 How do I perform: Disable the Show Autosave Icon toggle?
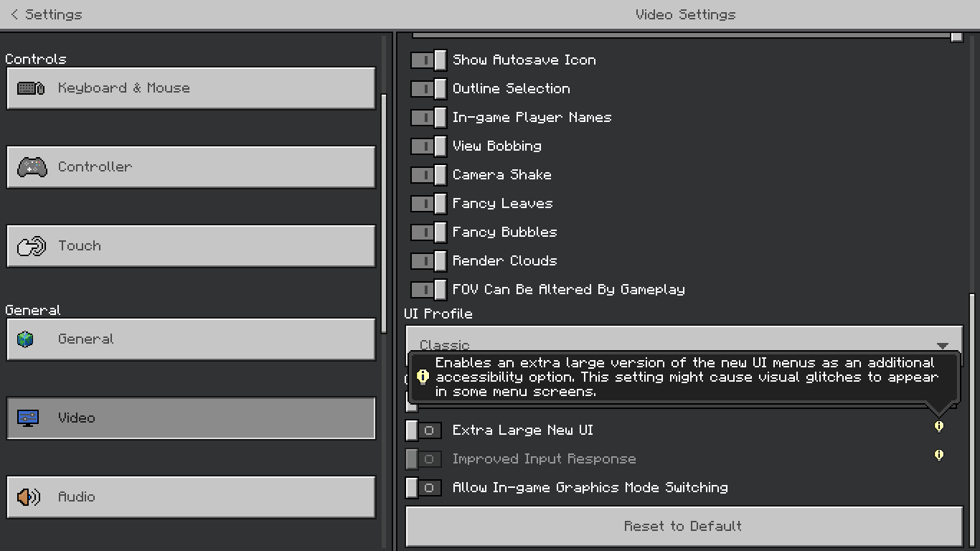(x=428, y=60)
